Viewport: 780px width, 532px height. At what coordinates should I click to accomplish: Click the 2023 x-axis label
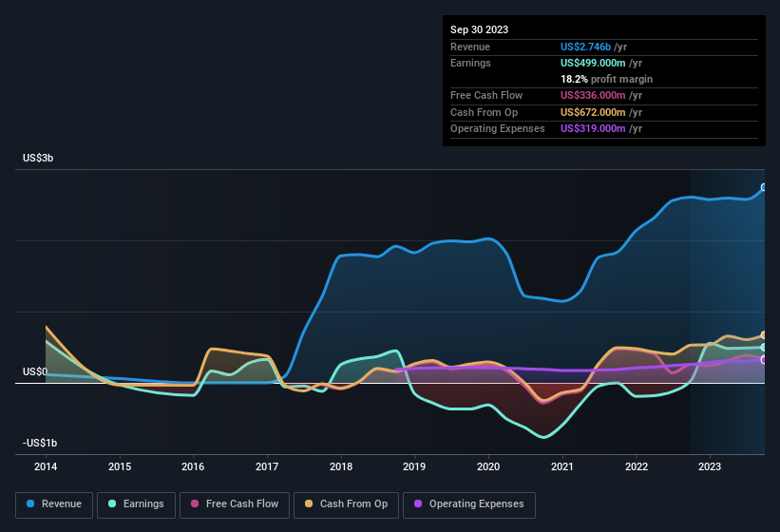710,466
